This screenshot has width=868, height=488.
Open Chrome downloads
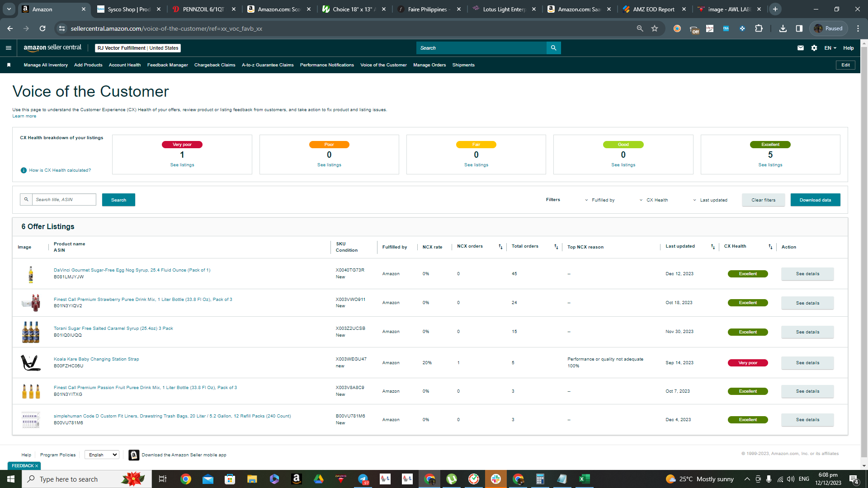click(783, 28)
